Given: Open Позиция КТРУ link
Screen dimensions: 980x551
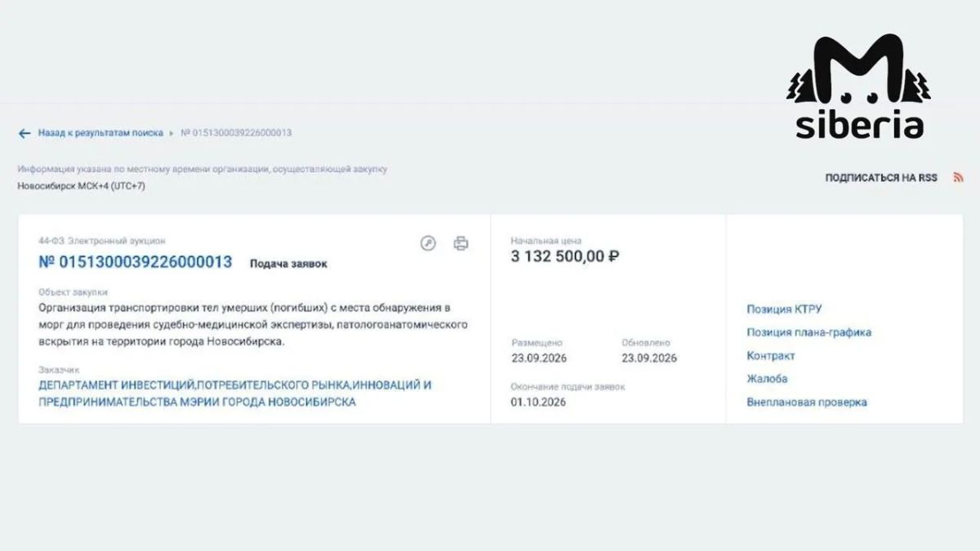Looking at the screenshot, I should (x=784, y=309).
